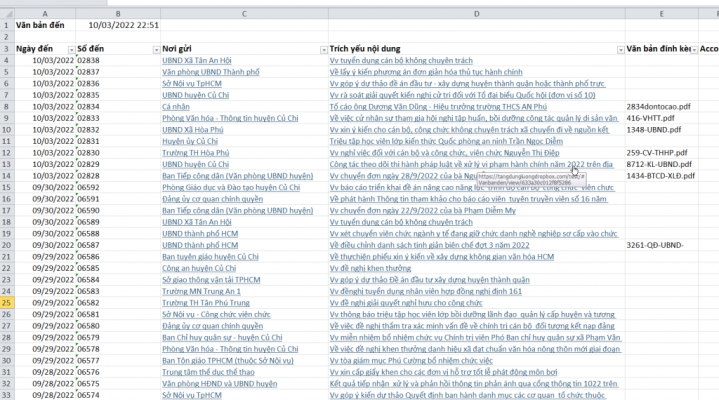Open link 'Ban Chỉ huy quân sự - huyện Củ Chi'

[222, 337]
